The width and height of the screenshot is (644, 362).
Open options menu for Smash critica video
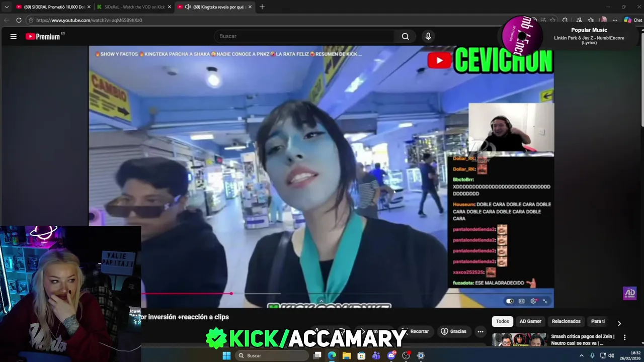coord(624,337)
